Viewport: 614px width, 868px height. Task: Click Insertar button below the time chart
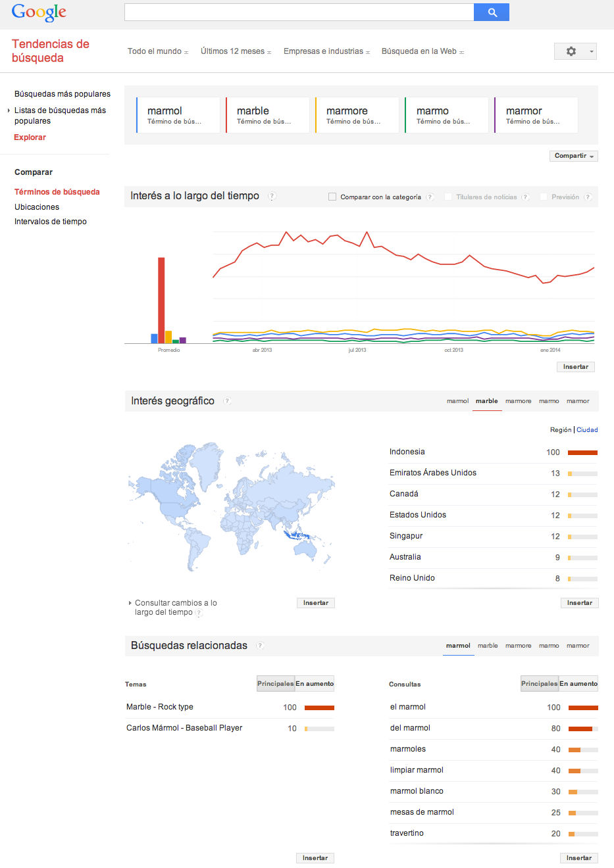(x=575, y=367)
